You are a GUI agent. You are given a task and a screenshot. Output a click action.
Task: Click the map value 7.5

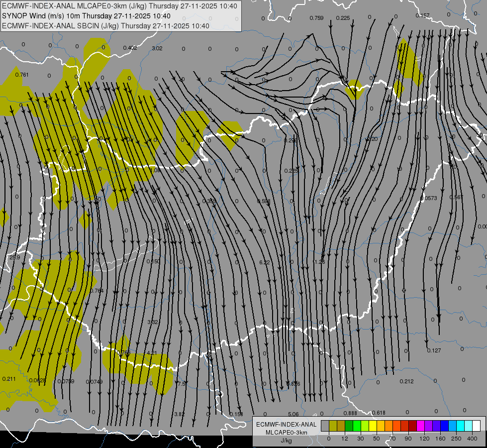182,384
